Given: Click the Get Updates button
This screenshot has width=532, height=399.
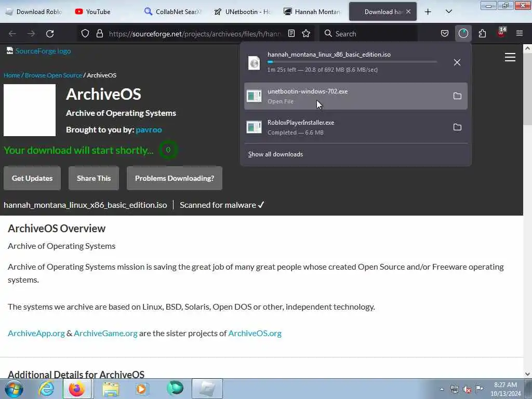Looking at the screenshot, I should pos(32,178).
